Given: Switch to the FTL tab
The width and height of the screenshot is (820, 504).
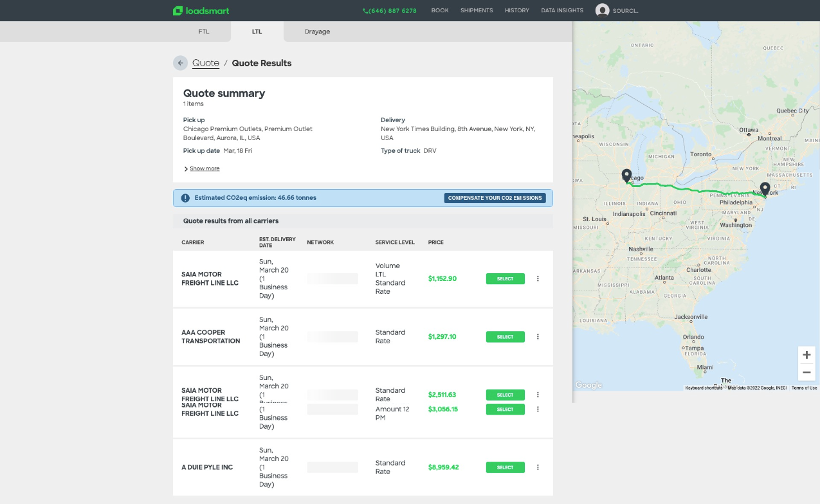Looking at the screenshot, I should [203, 32].
